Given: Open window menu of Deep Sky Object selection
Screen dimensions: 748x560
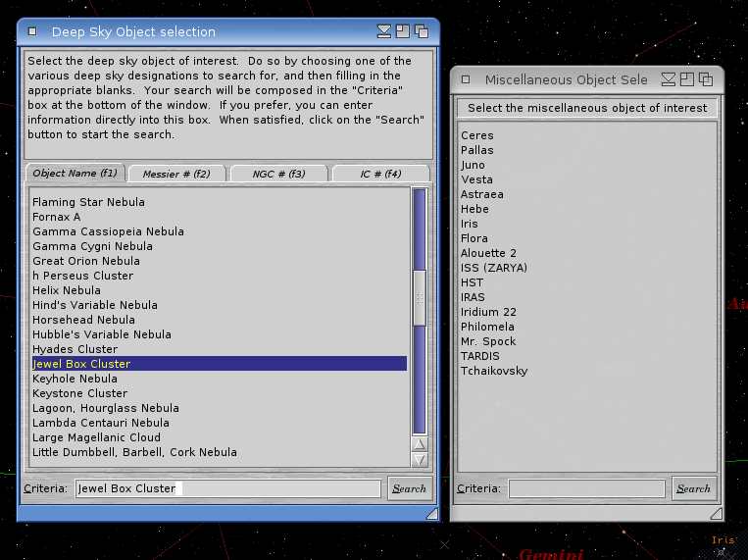Looking at the screenshot, I should (32, 31).
